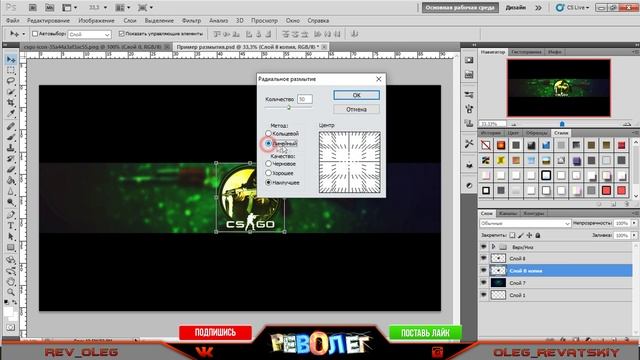Open the Редактирование menu
This screenshot has height=360, width=640.
[48, 20]
